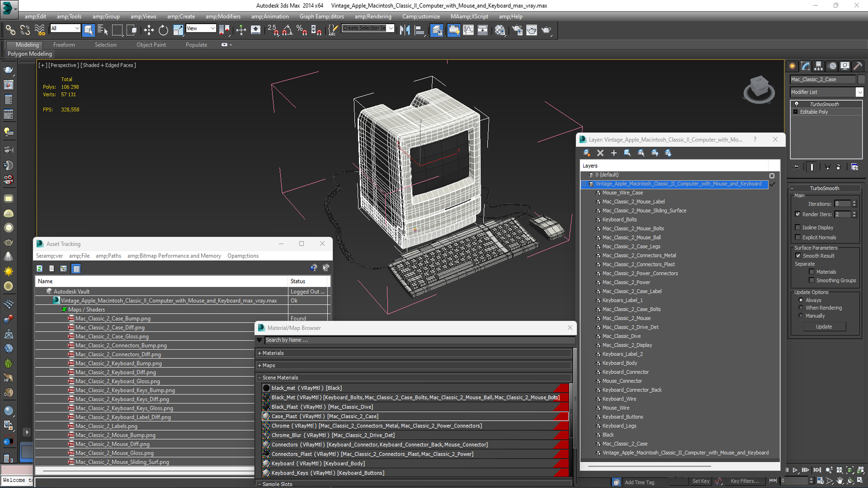Viewport: 868px width, 488px height.
Task: Click Key Filters button
Action: pyautogui.click(x=745, y=481)
